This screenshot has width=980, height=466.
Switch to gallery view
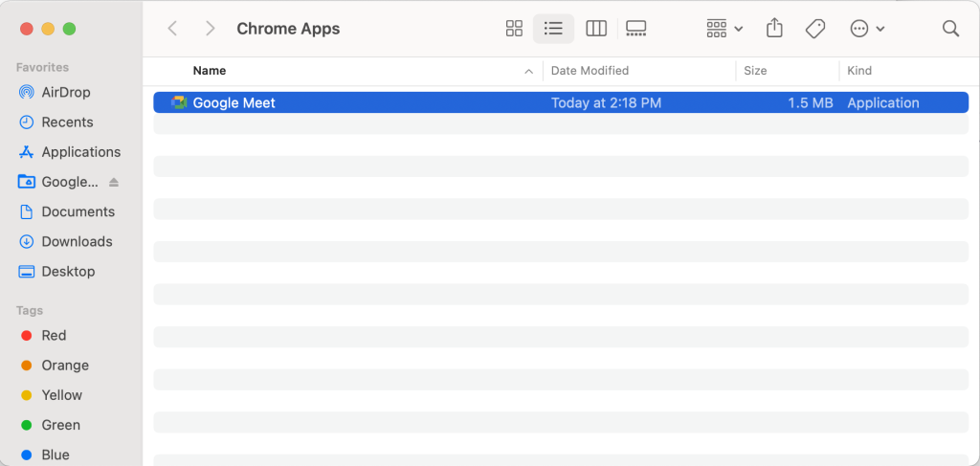coord(636,29)
